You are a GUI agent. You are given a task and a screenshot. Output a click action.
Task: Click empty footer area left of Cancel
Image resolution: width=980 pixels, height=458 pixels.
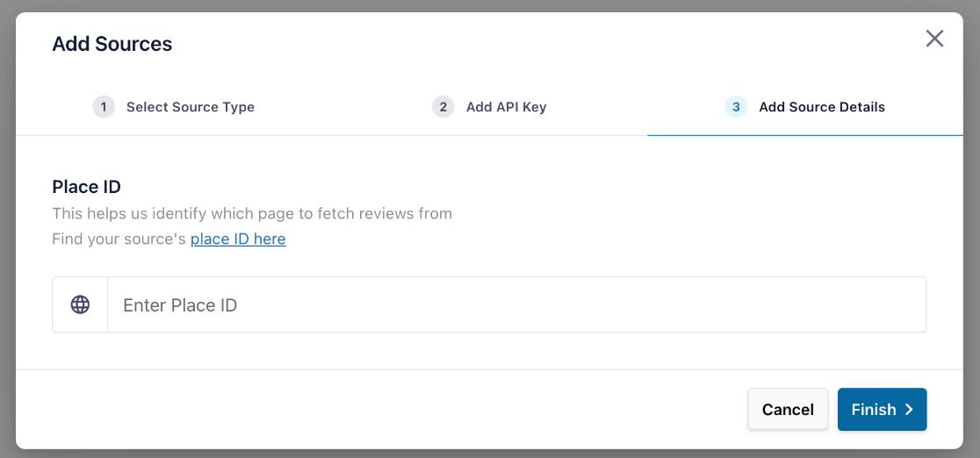point(378,410)
